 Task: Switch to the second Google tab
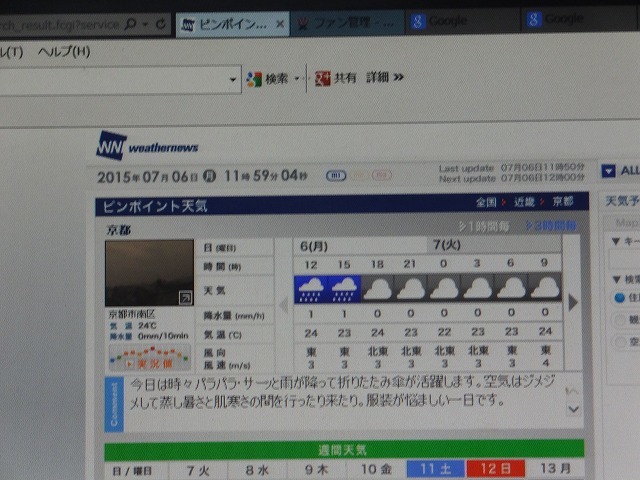coord(580,18)
